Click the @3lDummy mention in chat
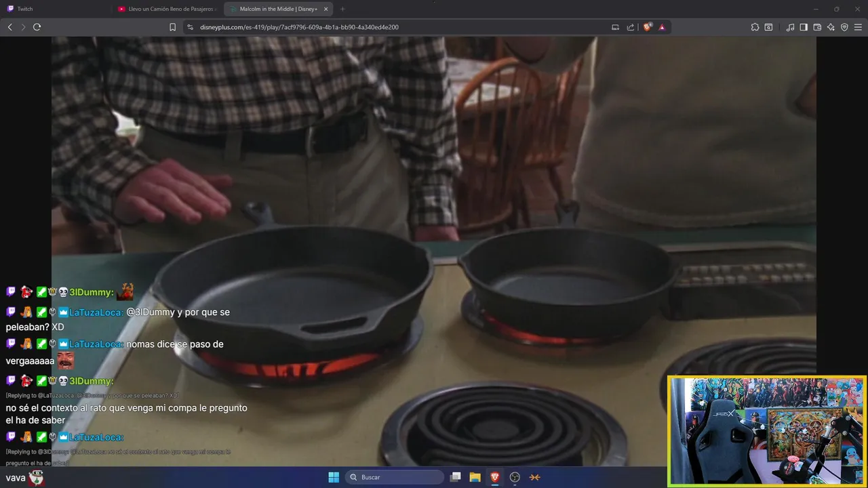The height and width of the screenshot is (488, 868). (x=151, y=312)
